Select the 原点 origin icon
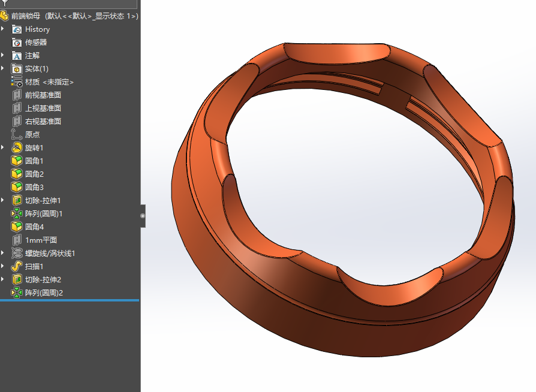Screen dimensions: 536x392 point(17,135)
